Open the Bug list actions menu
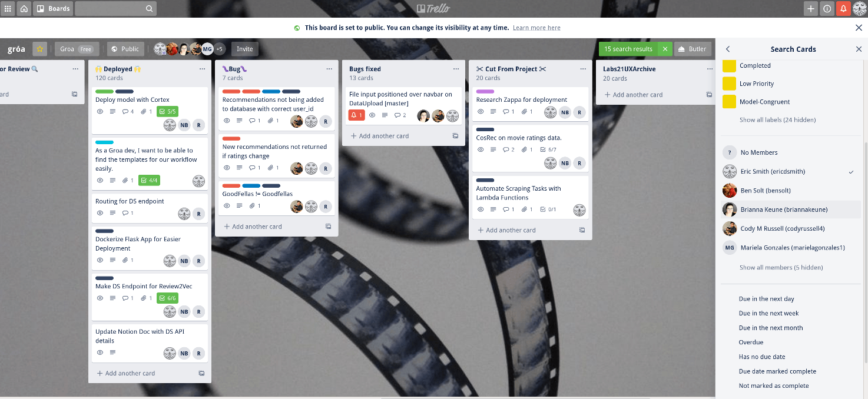 point(329,69)
